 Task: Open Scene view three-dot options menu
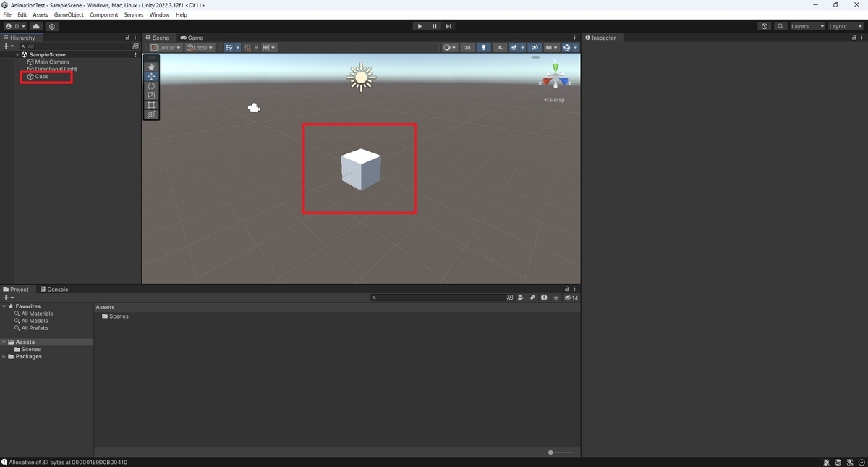click(x=575, y=38)
